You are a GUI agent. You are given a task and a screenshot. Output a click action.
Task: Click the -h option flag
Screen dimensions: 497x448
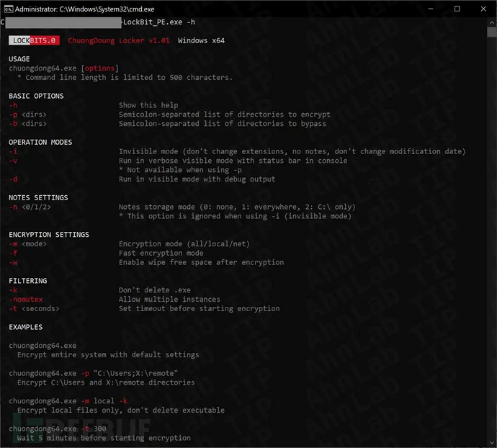13,105
